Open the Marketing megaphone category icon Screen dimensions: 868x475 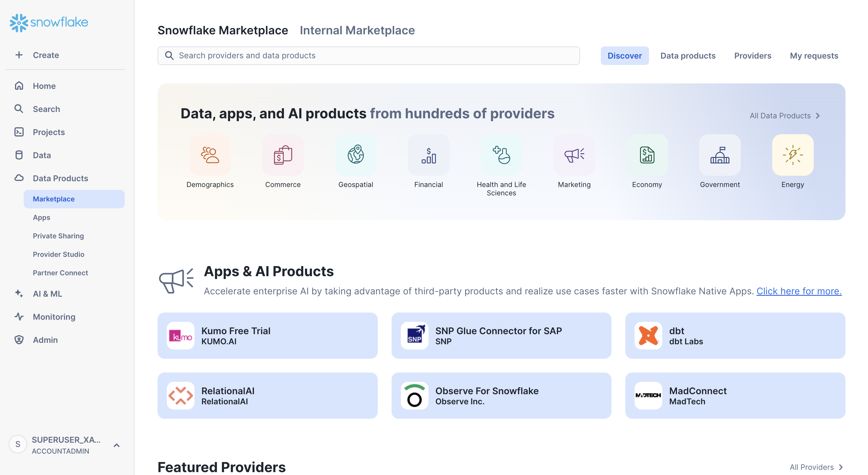pos(574,155)
